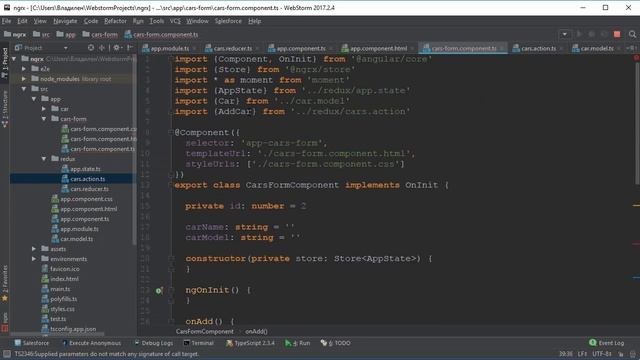Collapse the redux folder
This screenshot has height=360, width=640.
pos(44,159)
